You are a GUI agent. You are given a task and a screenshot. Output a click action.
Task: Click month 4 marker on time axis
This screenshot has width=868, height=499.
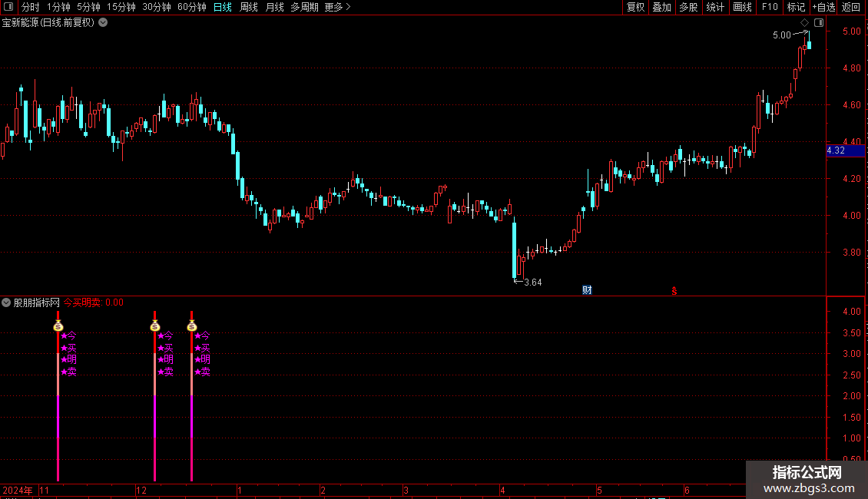pyautogui.click(x=502, y=490)
